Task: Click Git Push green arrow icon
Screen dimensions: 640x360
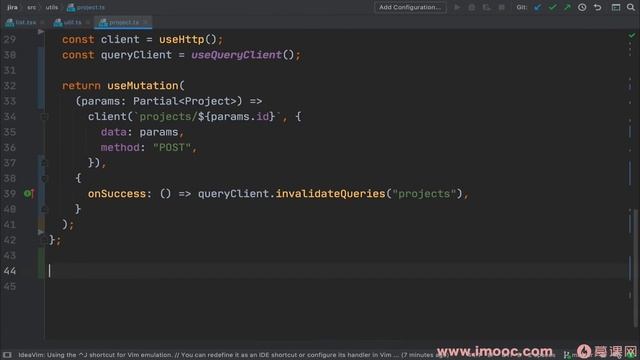Action: click(567, 7)
